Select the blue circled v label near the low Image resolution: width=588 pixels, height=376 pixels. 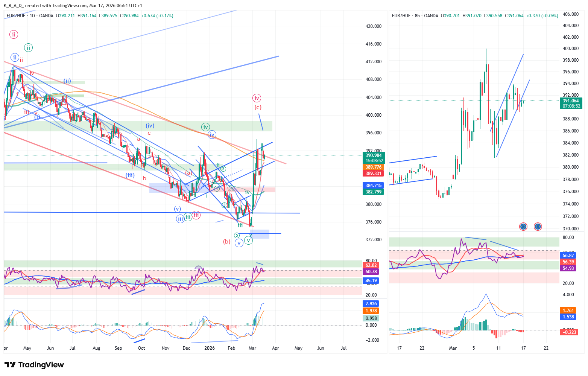click(x=239, y=243)
